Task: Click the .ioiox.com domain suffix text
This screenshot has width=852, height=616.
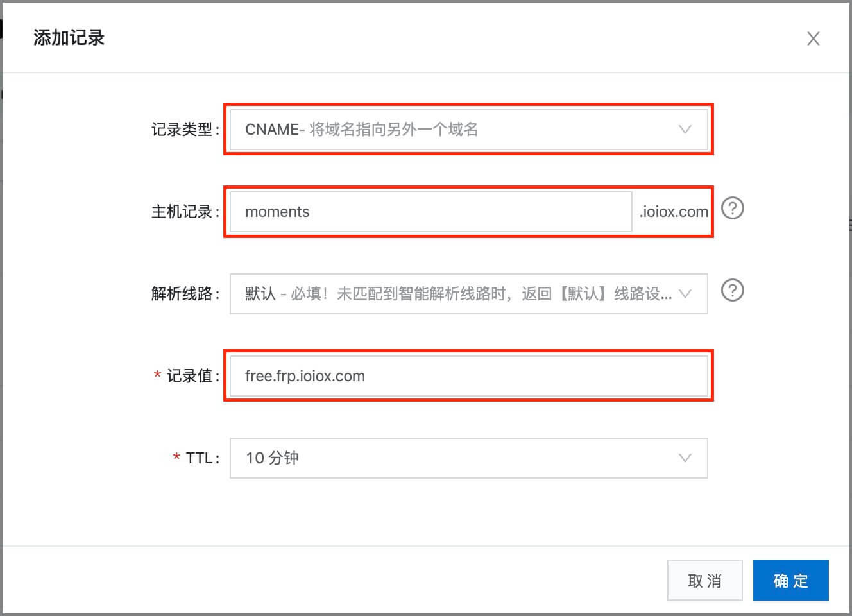Action: pyautogui.click(x=674, y=212)
